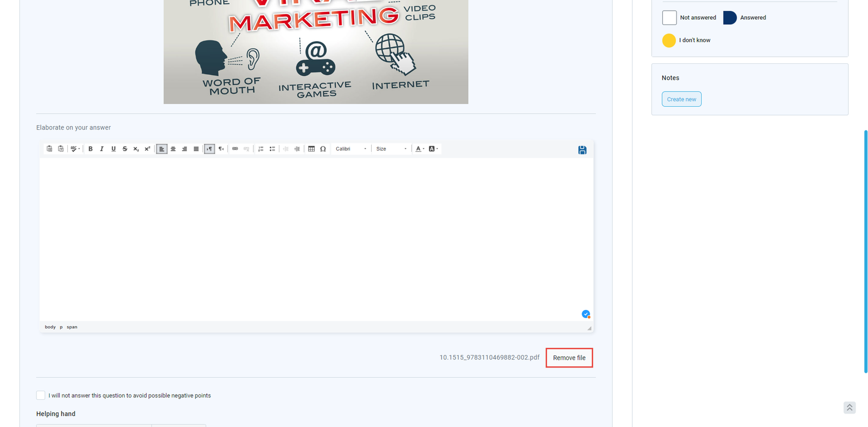Insert a table into the editor
The image size is (868, 427).
coord(311,149)
